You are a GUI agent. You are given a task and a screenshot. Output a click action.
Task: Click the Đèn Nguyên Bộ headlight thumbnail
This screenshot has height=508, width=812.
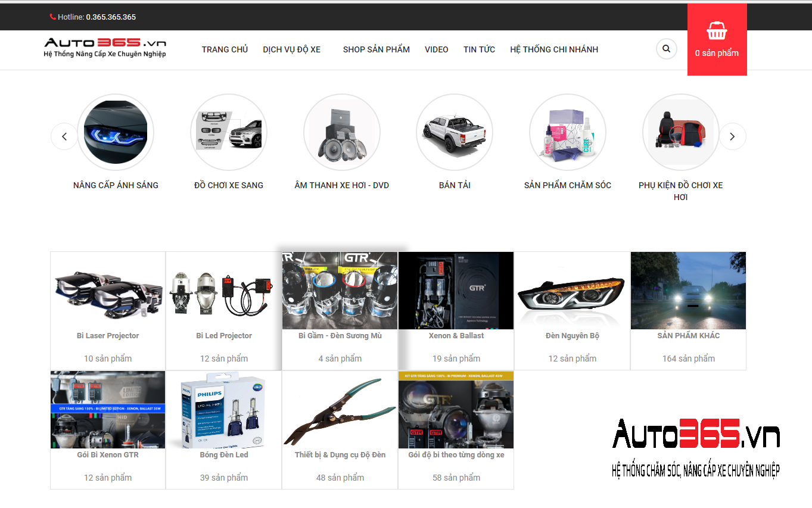pos(572,291)
